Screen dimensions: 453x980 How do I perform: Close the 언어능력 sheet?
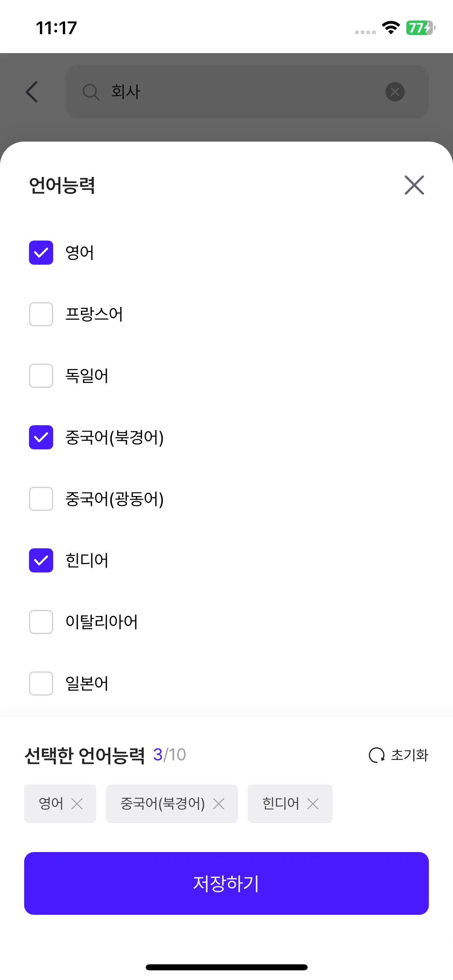(414, 185)
